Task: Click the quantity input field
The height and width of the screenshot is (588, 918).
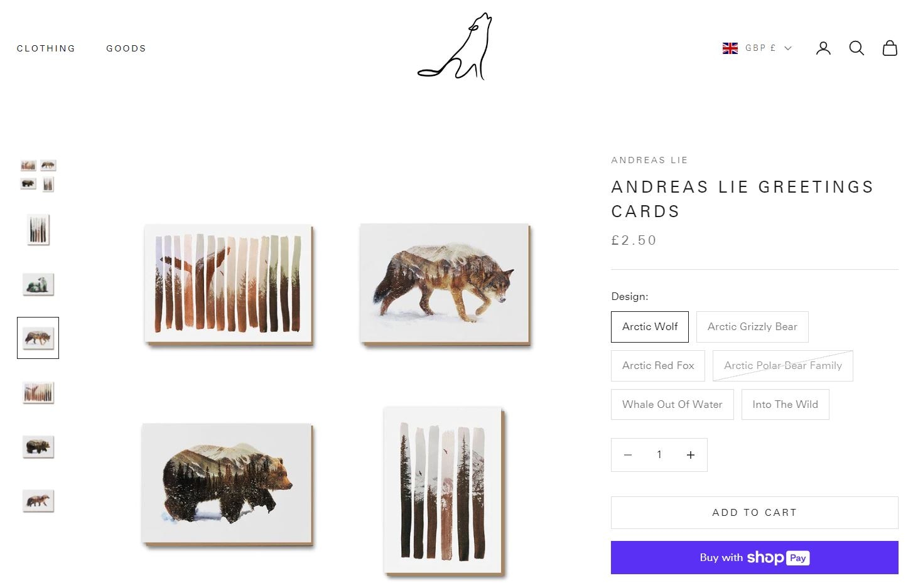Action: (x=659, y=455)
